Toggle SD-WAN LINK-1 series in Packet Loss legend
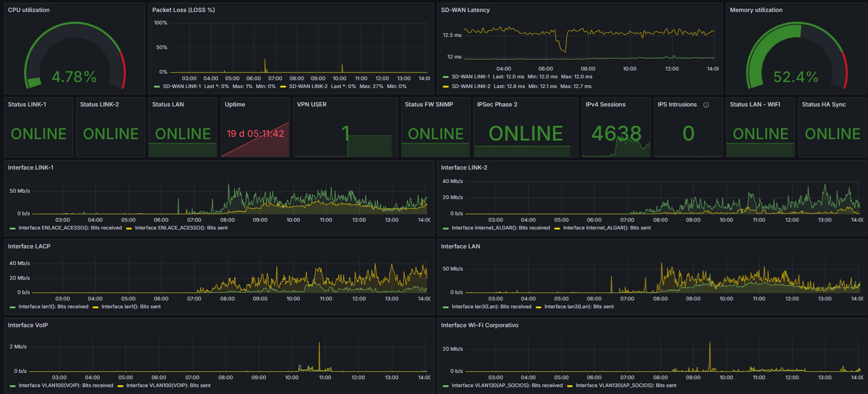 click(x=182, y=86)
